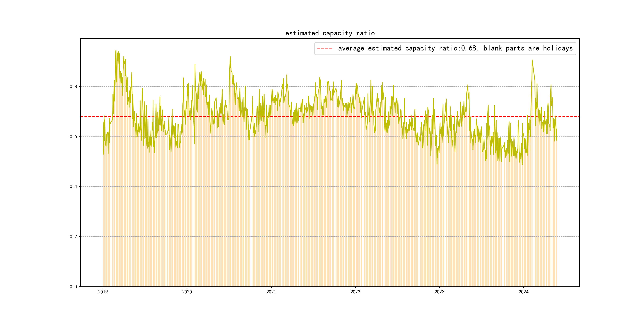Select the 0.4 y-axis tick label
This screenshot has width=644, height=322.
pos(73,186)
